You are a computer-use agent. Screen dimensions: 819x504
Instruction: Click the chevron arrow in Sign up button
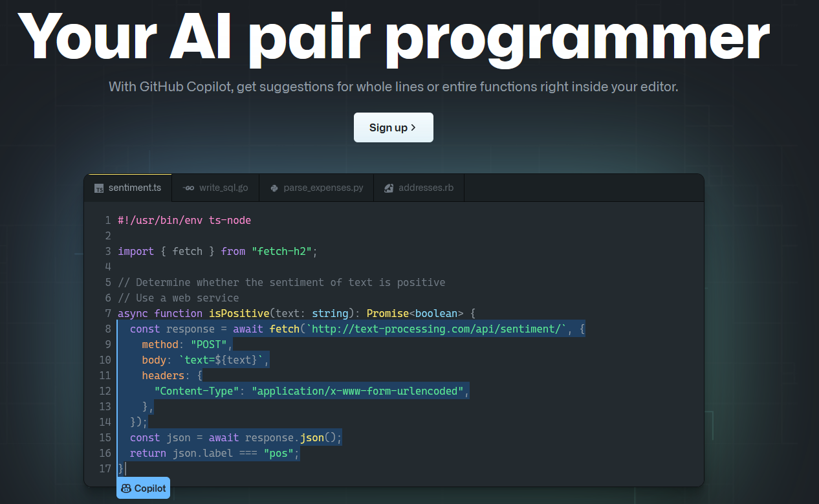coord(413,127)
